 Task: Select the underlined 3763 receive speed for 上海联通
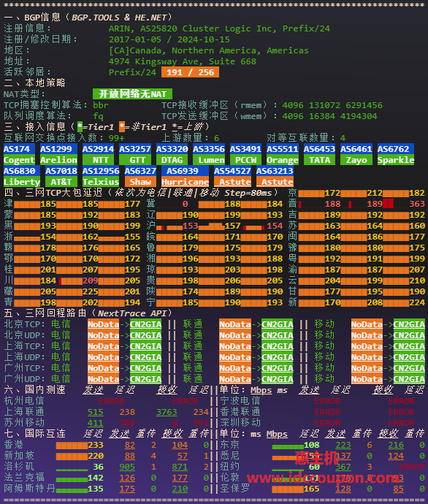click(x=167, y=413)
